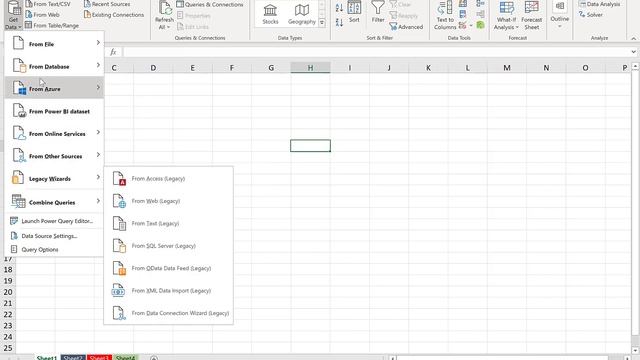Add a new sheet

pyautogui.click(x=154, y=358)
